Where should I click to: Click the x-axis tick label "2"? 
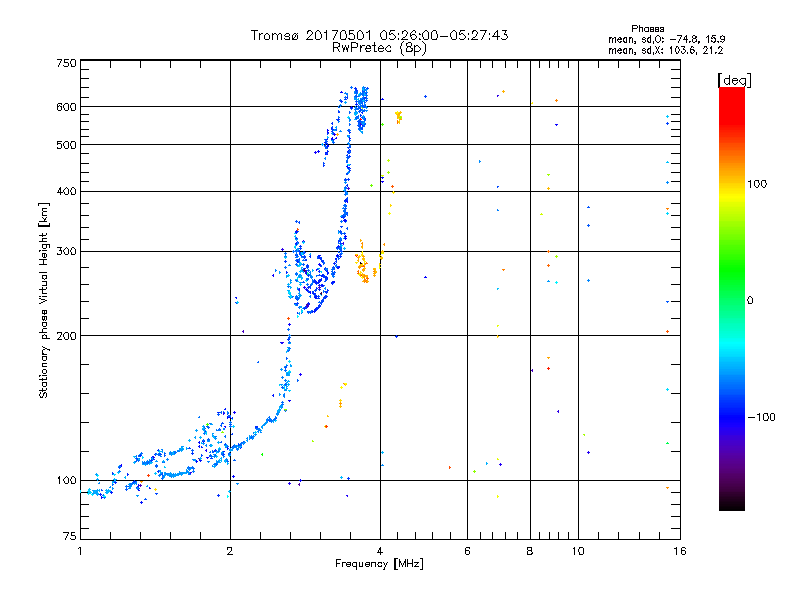pos(230,551)
